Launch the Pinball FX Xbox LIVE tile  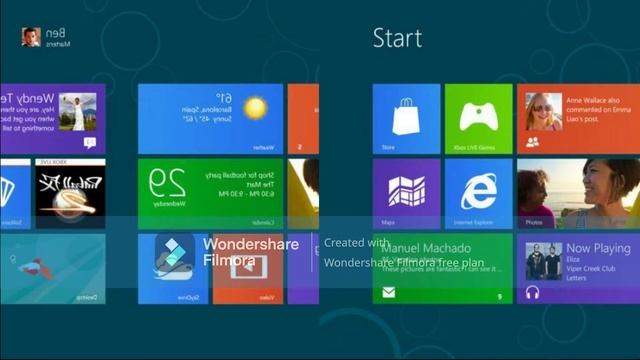coord(70,193)
